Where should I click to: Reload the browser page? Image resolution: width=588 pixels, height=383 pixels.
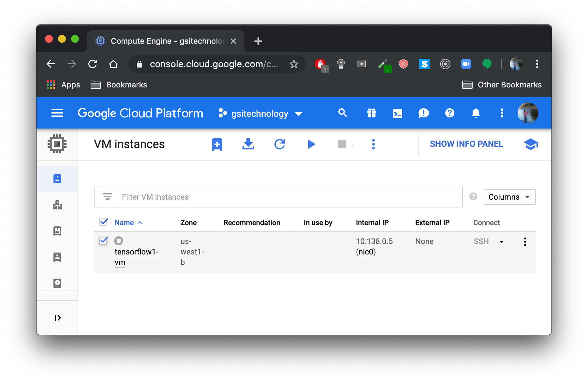click(x=93, y=64)
